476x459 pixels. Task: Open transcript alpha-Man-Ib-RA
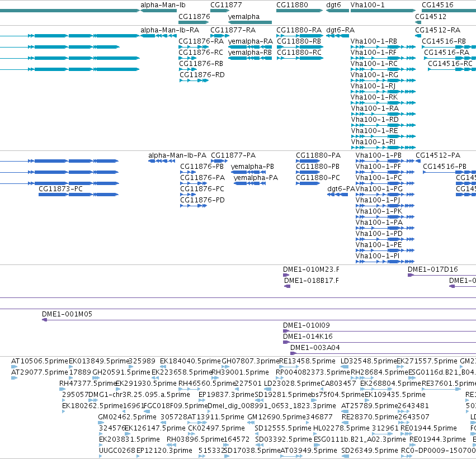click(x=169, y=30)
